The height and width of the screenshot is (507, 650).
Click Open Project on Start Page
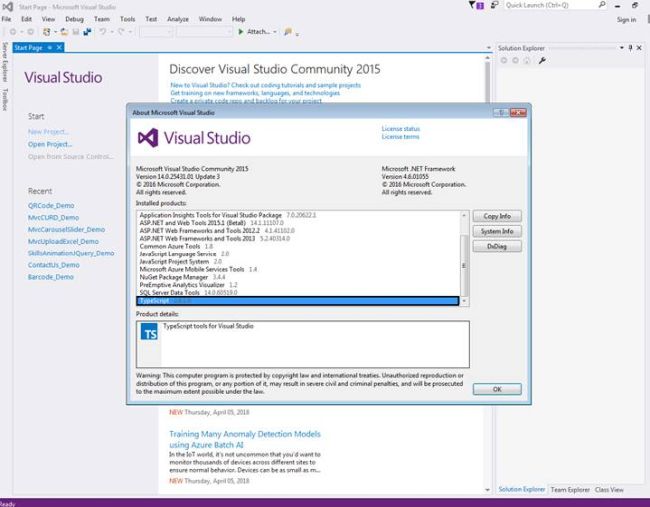click(50, 144)
